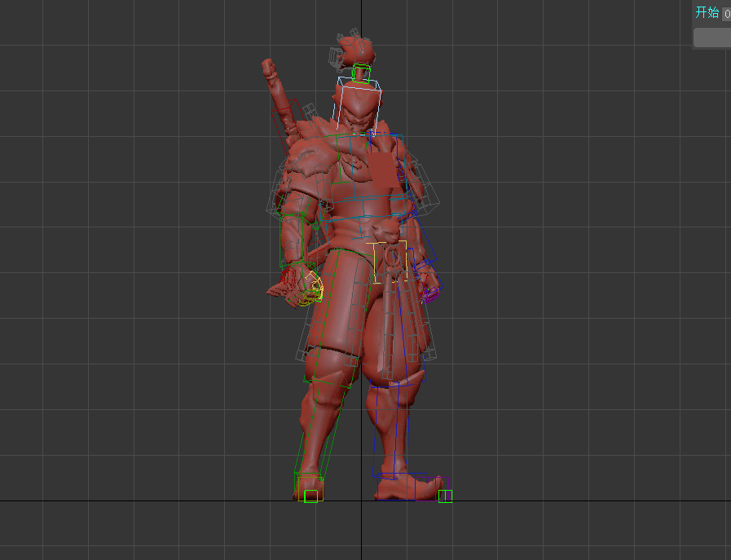Click the start frame input field showing 0
Image resolution: width=731 pixels, height=560 pixels.
(x=727, y=14)
